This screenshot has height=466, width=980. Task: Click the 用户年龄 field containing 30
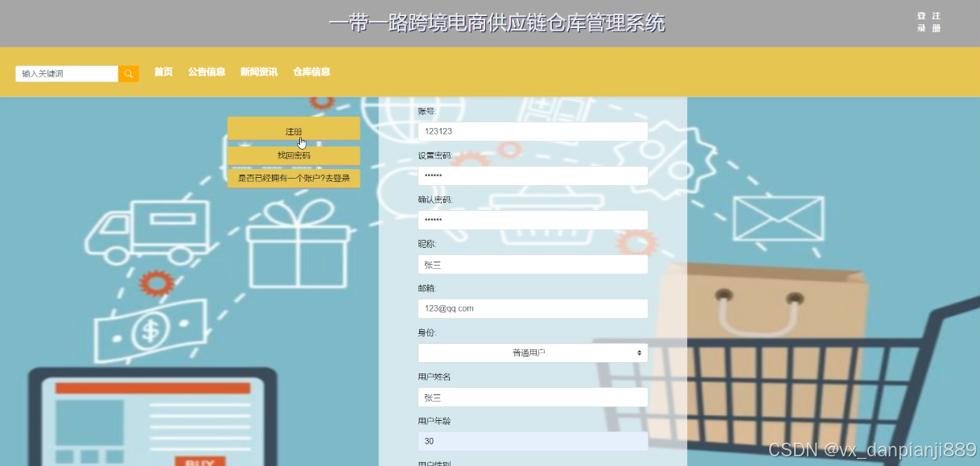[533, 441]
